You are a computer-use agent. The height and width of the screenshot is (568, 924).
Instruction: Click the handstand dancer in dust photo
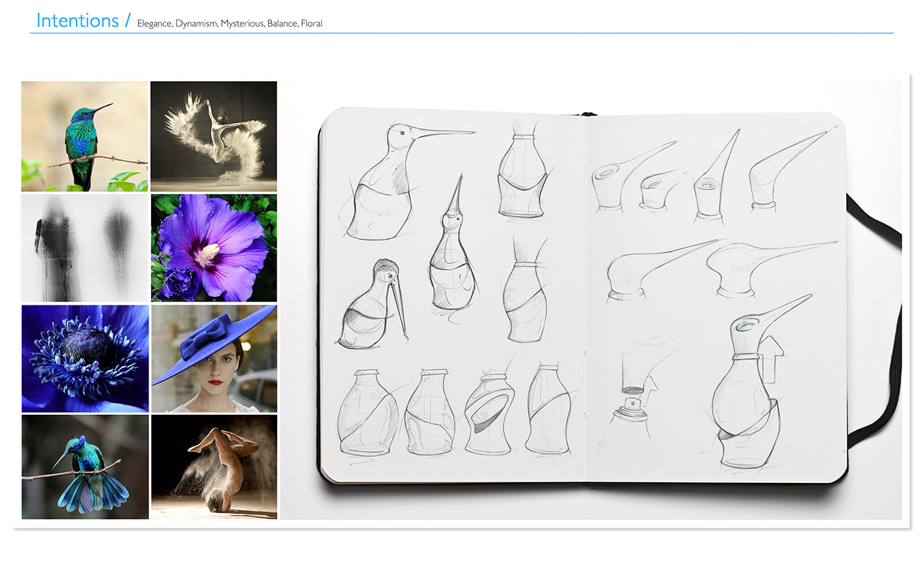pos(214,468)
